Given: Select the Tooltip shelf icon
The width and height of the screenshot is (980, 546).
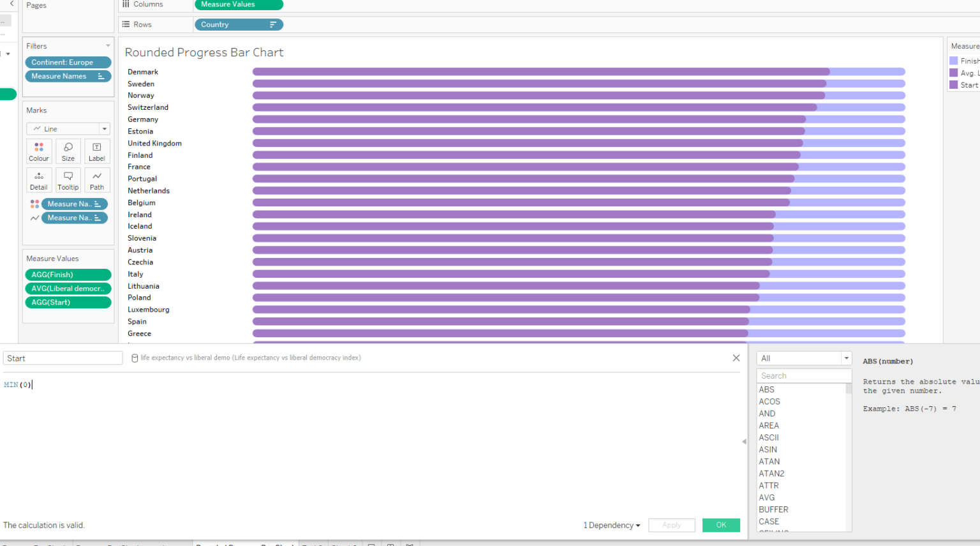Looking at the screenshot, I should pos(68,180).
